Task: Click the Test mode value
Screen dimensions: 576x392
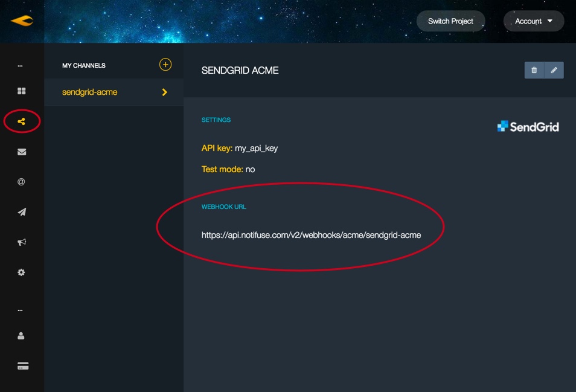Action: (250, 169)
